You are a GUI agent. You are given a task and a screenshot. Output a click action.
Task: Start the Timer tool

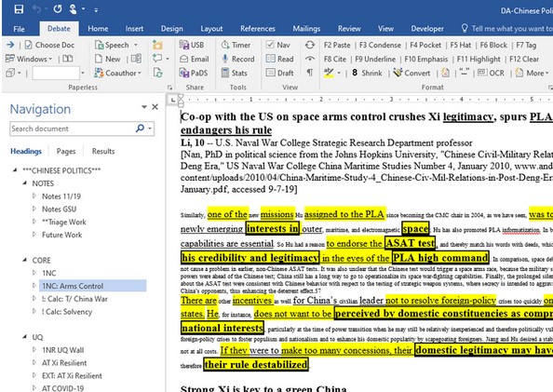coord(236,45)
